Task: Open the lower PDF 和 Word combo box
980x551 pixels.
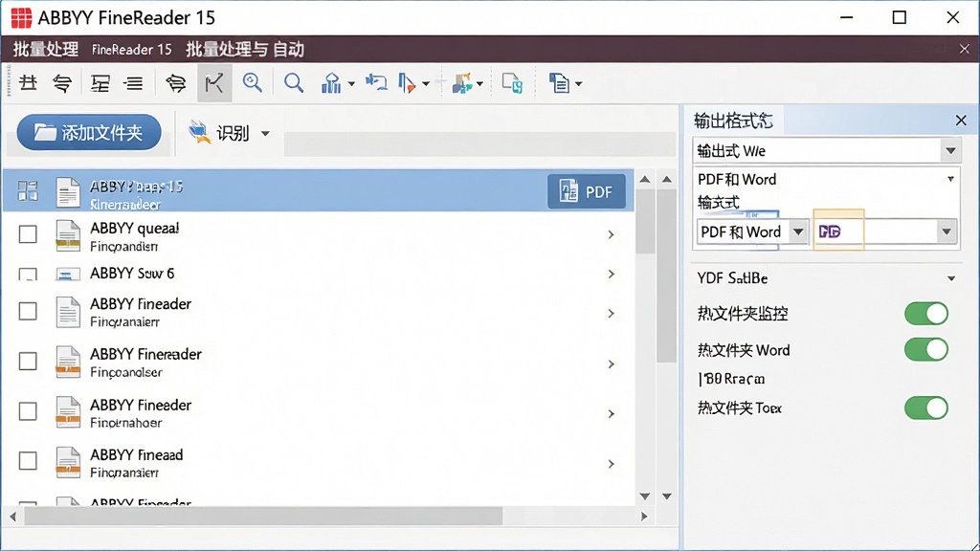Action: click(752, 231)
